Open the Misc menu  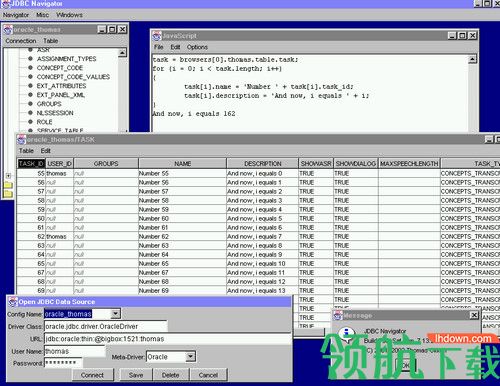42,15
